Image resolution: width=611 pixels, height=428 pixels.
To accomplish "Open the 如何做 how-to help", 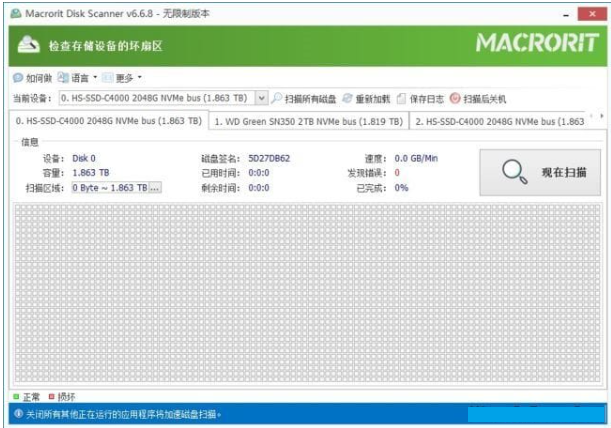I will point(33,78).
